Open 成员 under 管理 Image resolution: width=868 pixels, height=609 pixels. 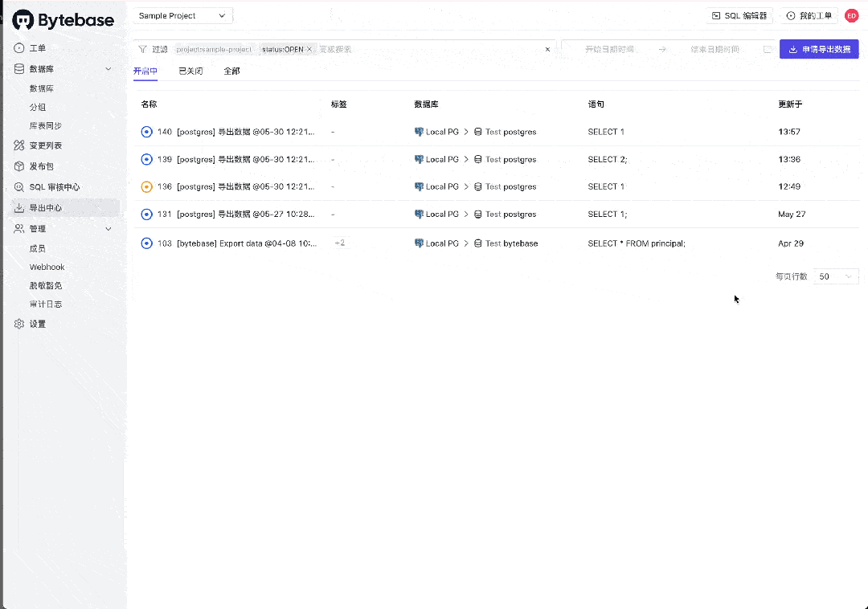click(38, 248)
